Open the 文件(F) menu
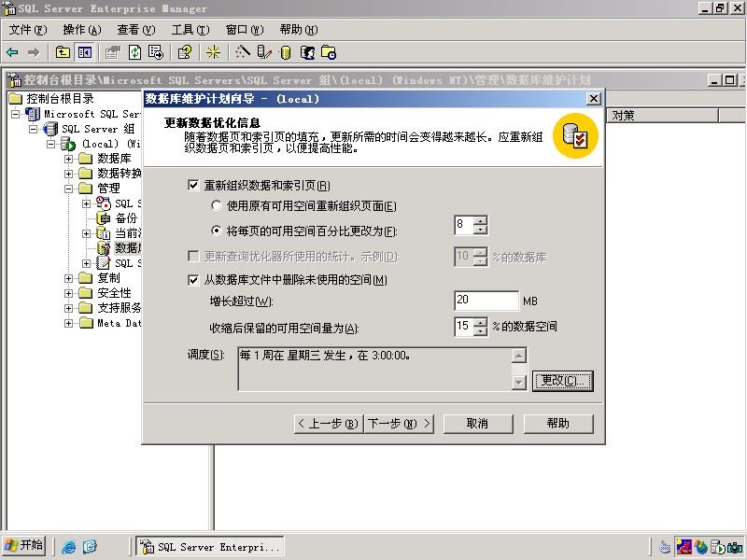Viewport: 747px width, 560px height. [x=28, y=30]
